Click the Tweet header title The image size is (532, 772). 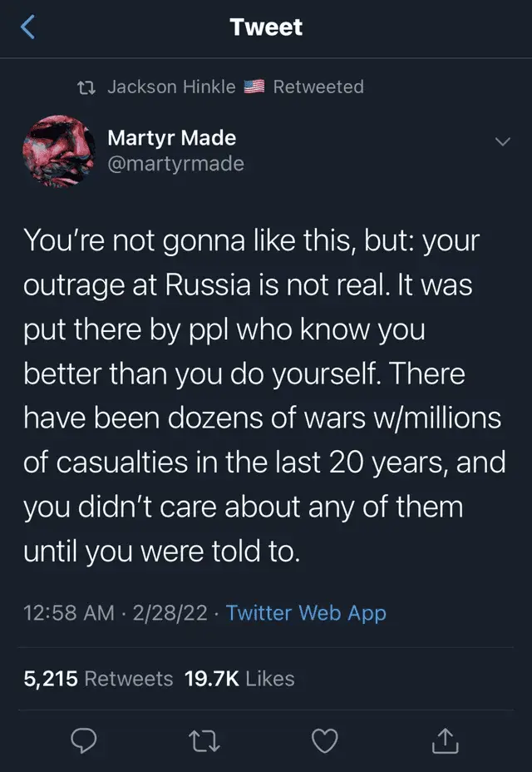266,27
